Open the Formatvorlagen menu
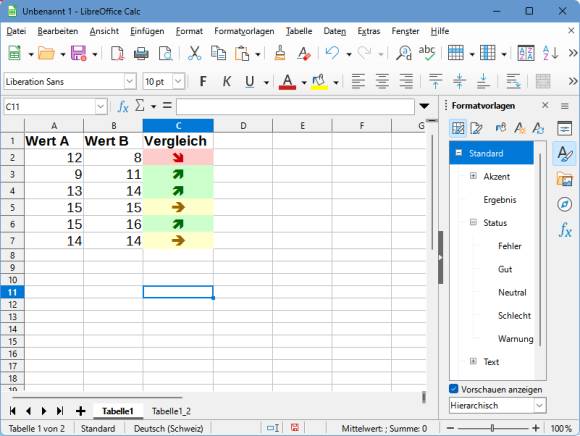This screenshot has width=580, height=436. tap(244, 31)
